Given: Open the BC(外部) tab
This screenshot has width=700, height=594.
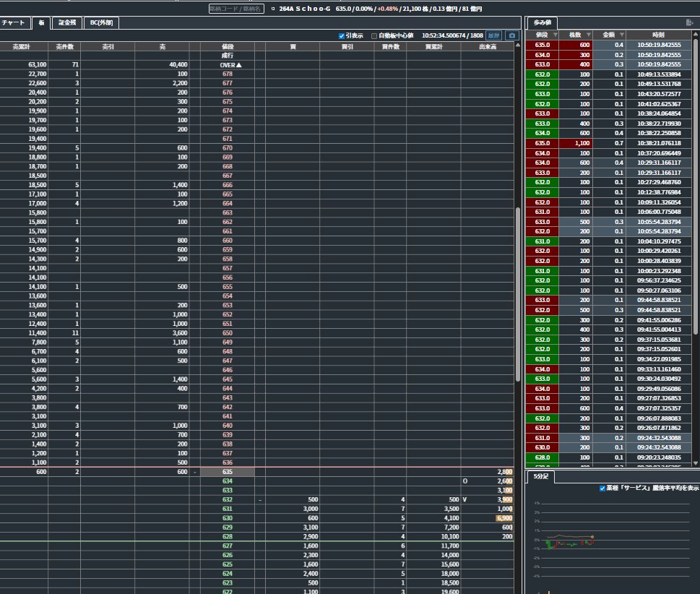Looking at the screenshot, I should pos(101,23).
